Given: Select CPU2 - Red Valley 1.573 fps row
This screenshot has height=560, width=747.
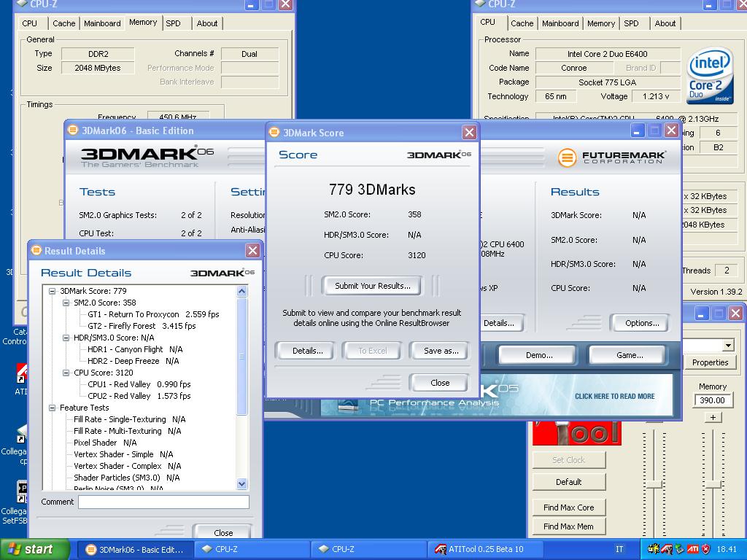Looking at the screenshot, I should click(x=139, y=396).
